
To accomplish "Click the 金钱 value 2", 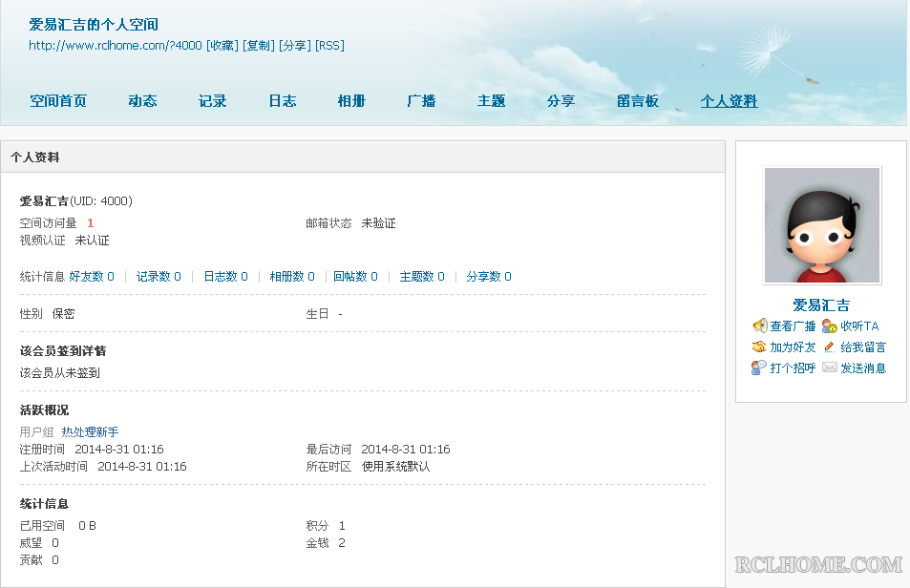I will click(x=342, y=543).
